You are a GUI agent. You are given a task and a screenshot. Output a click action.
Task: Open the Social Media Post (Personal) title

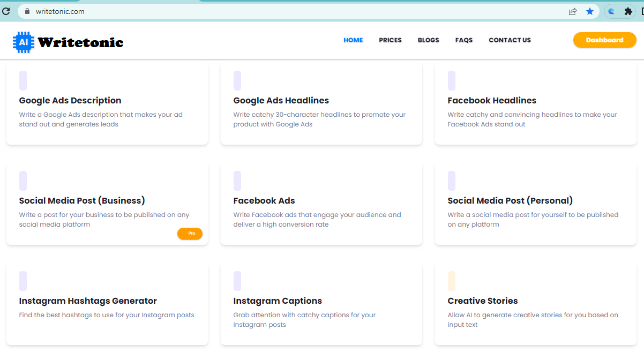(510, 201)
